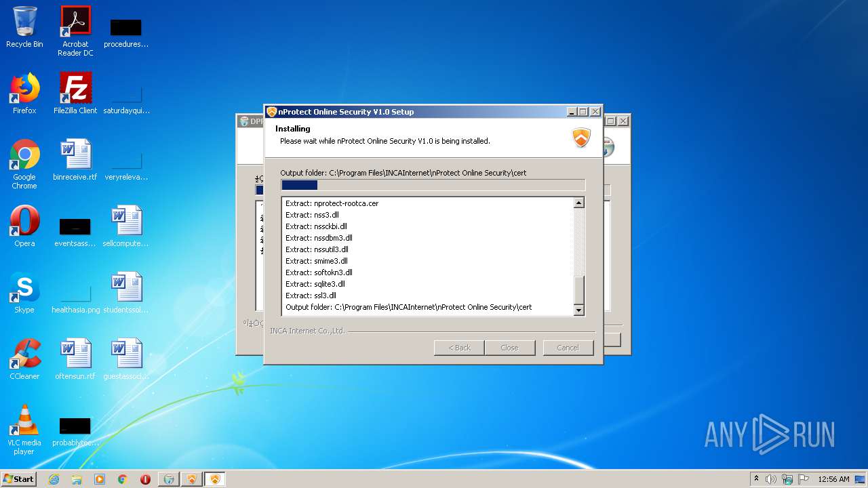Select the 'Extract: sqlite3.dll' log line
The image size is (868, 488).
point(315,284)
